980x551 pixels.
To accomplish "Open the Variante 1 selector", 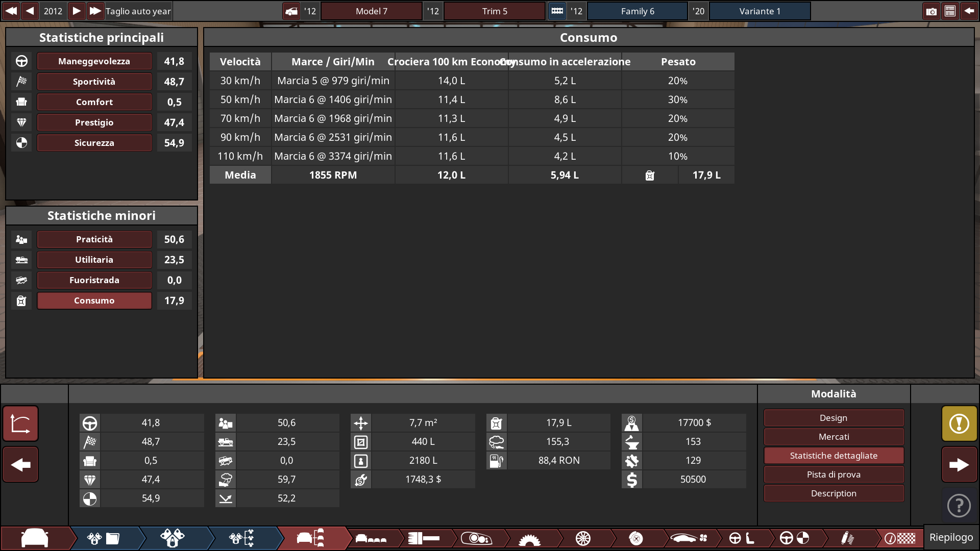I will click(759, 11).
